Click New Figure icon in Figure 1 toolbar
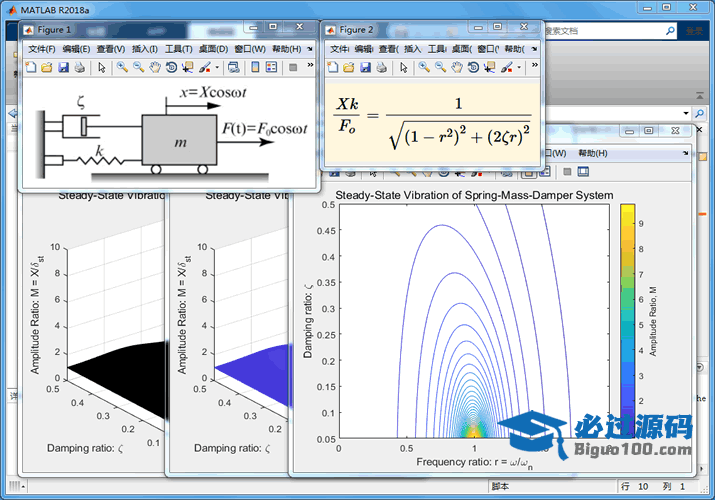 click(x=31, y=67)
